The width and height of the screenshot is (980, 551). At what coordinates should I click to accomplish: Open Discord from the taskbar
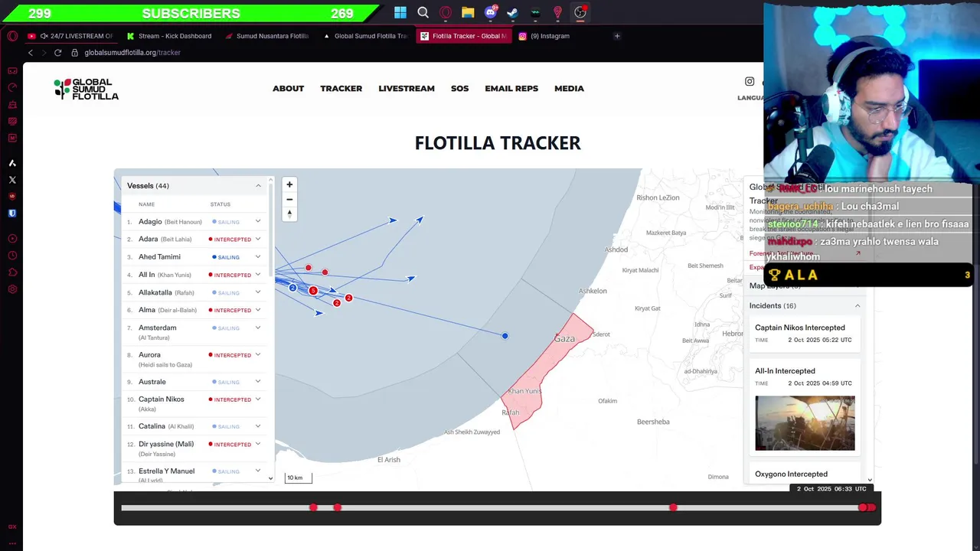tap(491, 12)
